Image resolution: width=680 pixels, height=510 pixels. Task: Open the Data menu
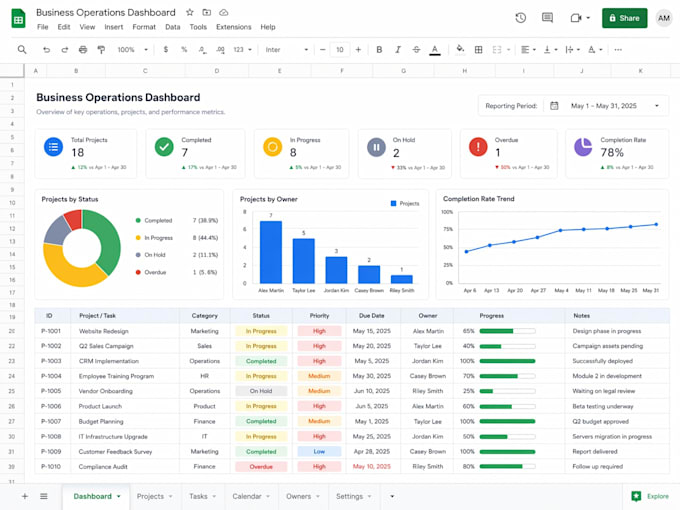[x=173, y=27]
